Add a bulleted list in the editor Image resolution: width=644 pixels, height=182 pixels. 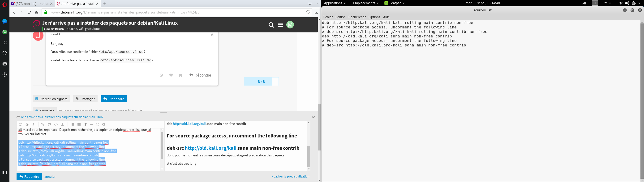click(x=72, y=125)
